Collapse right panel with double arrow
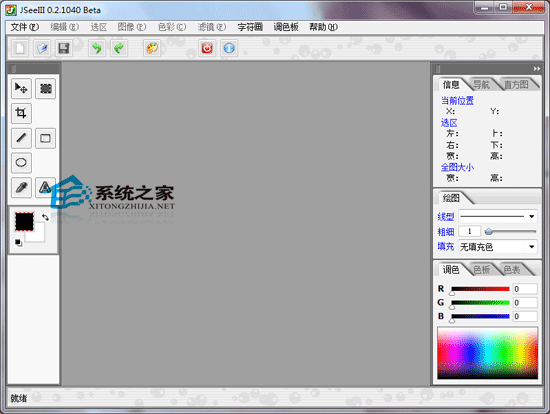Image resolution: width=550 pixels, height=414 pixels. [537, 69]
